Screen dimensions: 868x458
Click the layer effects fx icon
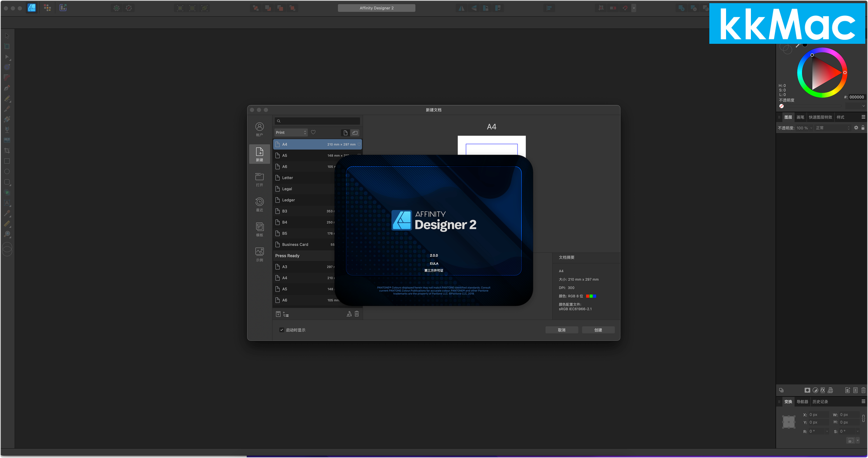pyautogui.click(x=823, y=390)
